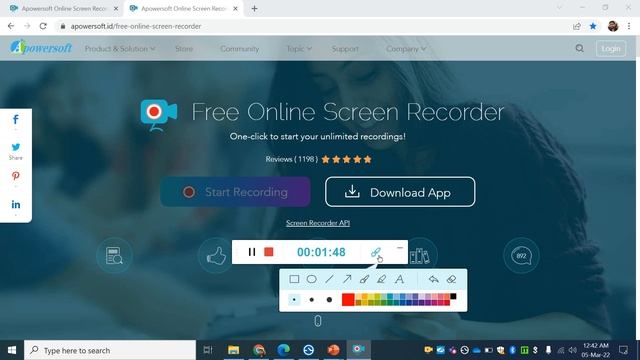This screenshot has height=360, width=640.
Task: Switch to the first Apowersoft browser tab
Action: 63,8
